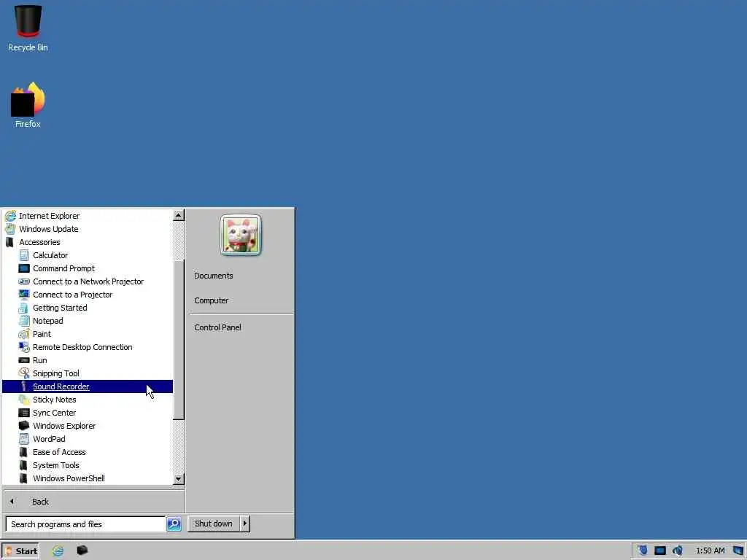Click the network tray icon

(659, 551)
